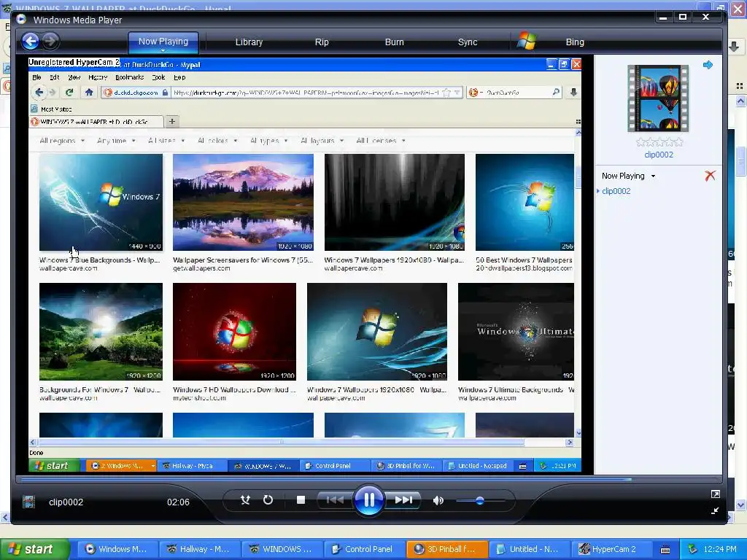Go to the Sync tab
This screenshot has height=560, width=747.
point(468,42)
